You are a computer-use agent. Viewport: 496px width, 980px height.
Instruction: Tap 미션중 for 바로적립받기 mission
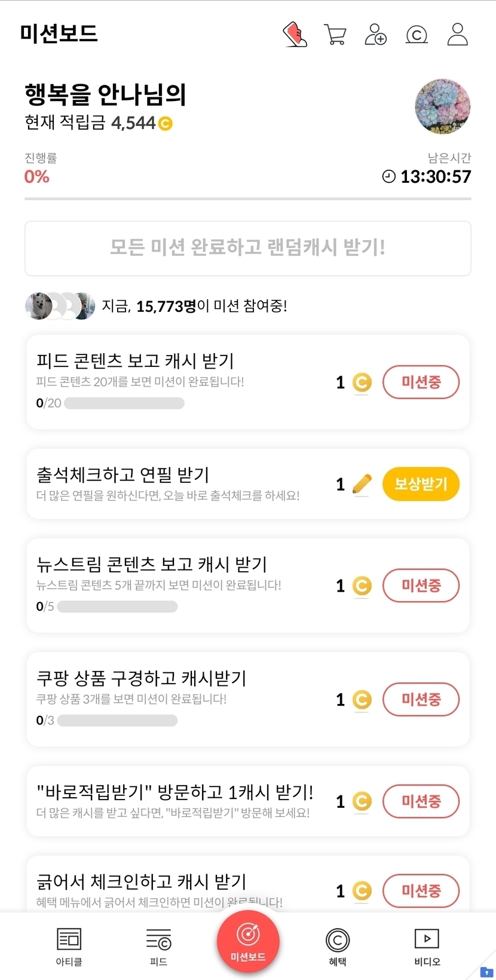[x=421, y=801]
